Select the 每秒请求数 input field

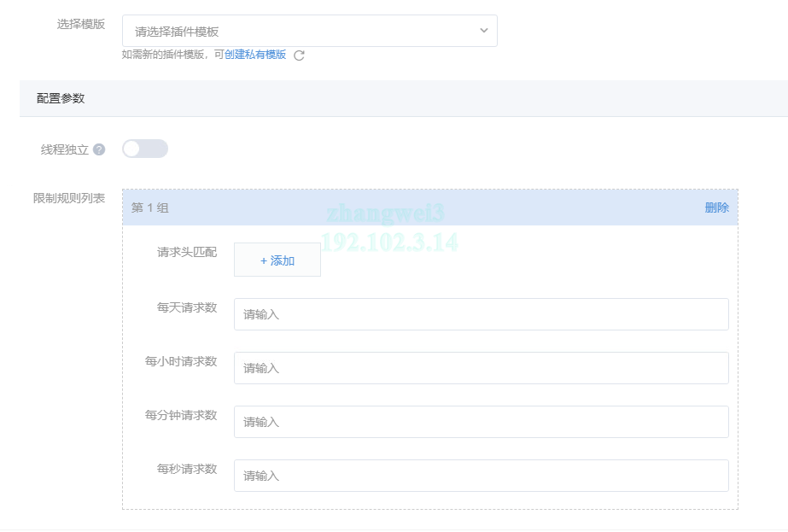tap(481, 476)
